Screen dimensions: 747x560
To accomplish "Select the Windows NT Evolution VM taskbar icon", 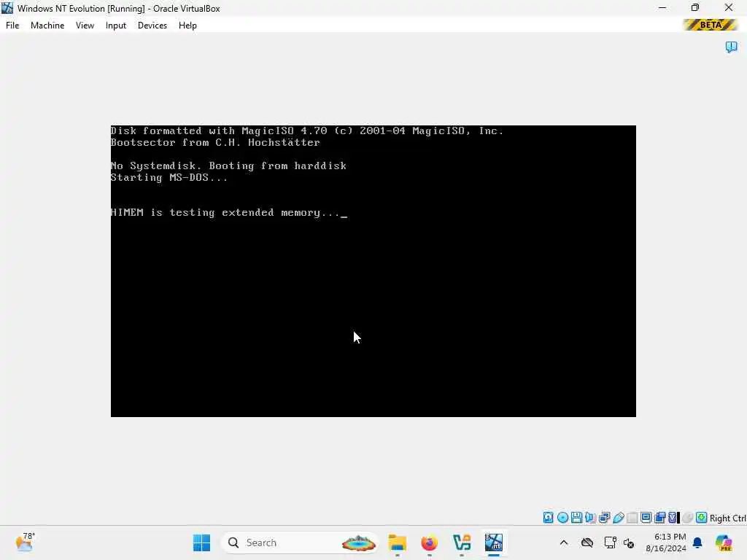I will coord(494,542).
